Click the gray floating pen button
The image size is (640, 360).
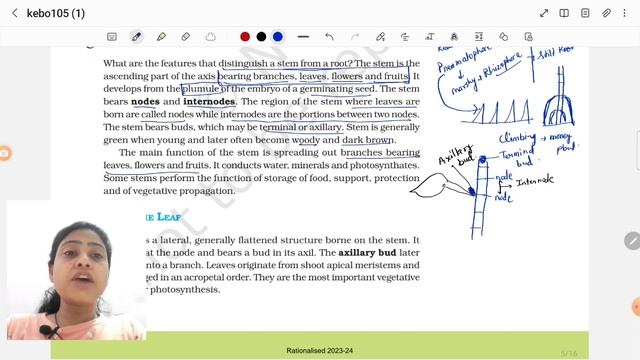coord(632,241)
